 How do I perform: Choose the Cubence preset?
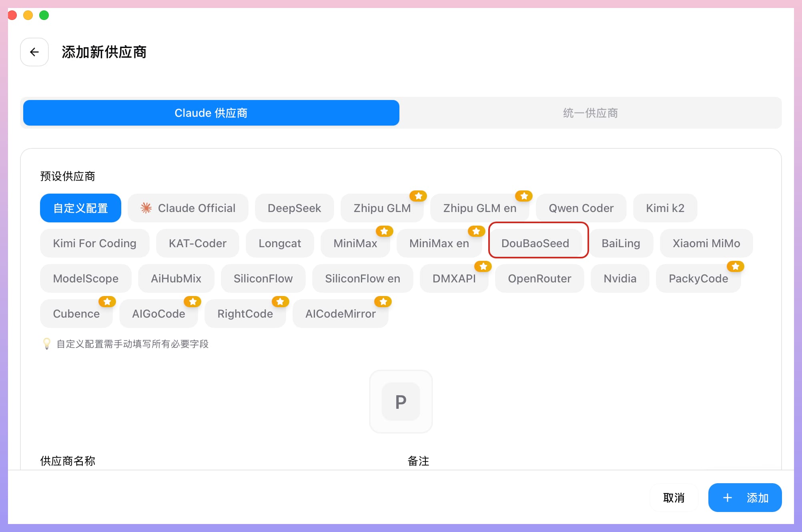[x=76, y=314]
